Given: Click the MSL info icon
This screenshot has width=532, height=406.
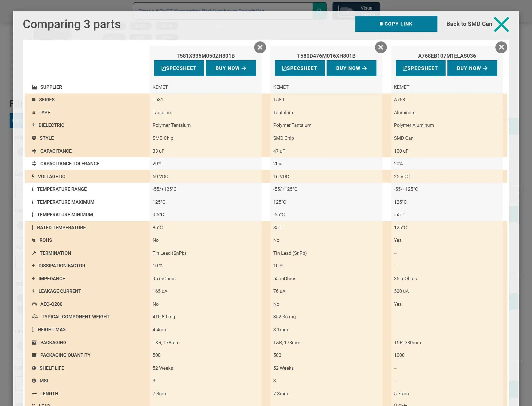Looking at the screenshot, I should pyautogui.click(x=34, y=381).
